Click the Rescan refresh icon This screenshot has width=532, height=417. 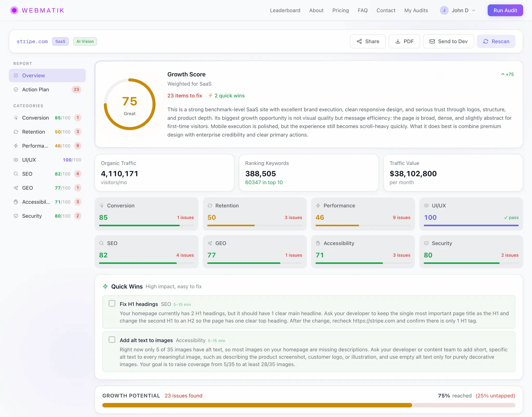(486, 41)
